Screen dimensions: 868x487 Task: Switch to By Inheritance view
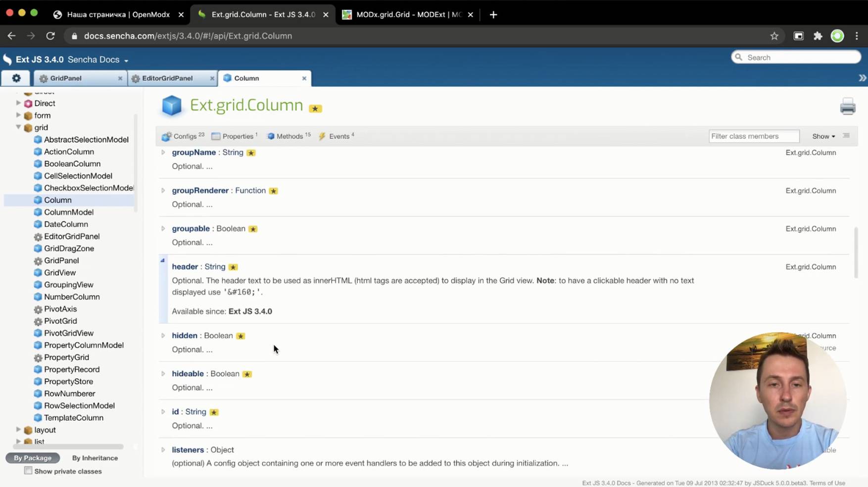coord(95,458)
